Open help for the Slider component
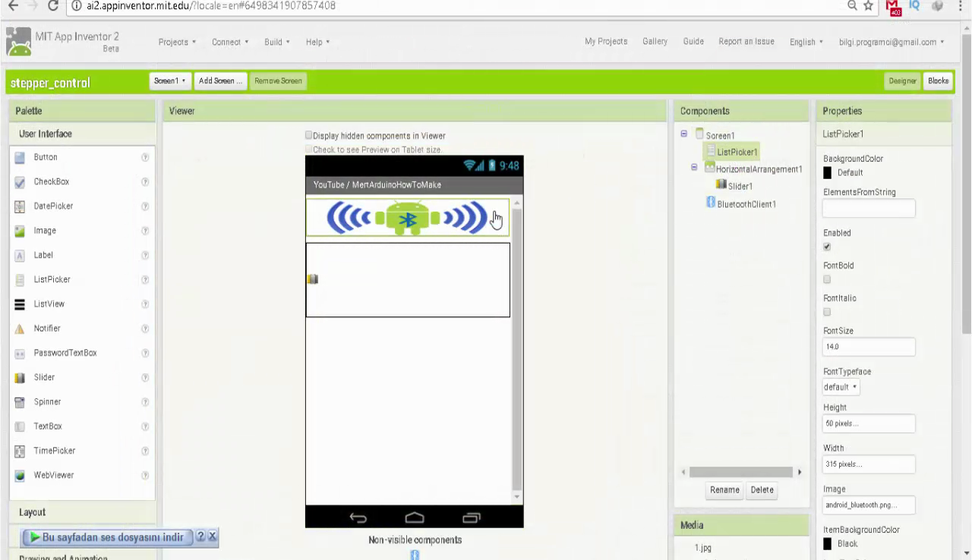The height and width of the screenshot is (560, 972). [x=145, y=377]
